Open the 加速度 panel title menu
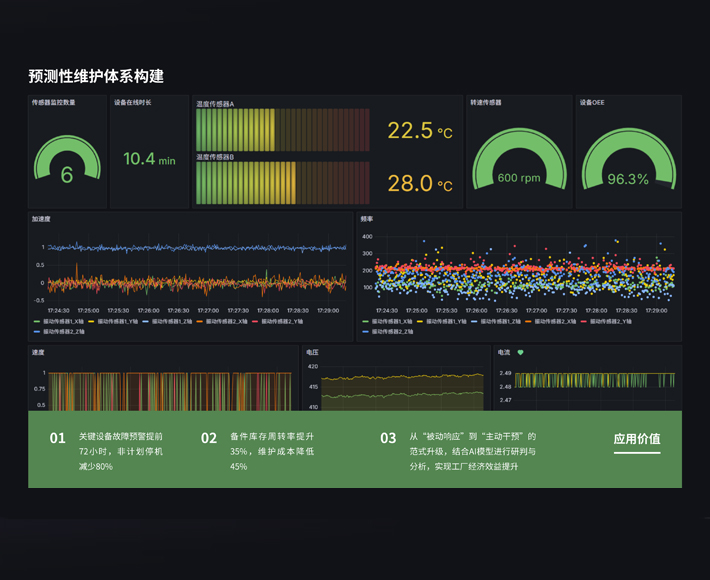 coord(41,218)
